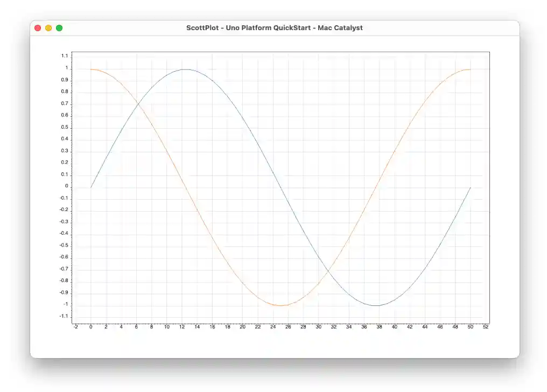The height and width of the screenshot is (392, 547).
Task: Click the x-axis tick label 52
Action: [x=486, y=327]
